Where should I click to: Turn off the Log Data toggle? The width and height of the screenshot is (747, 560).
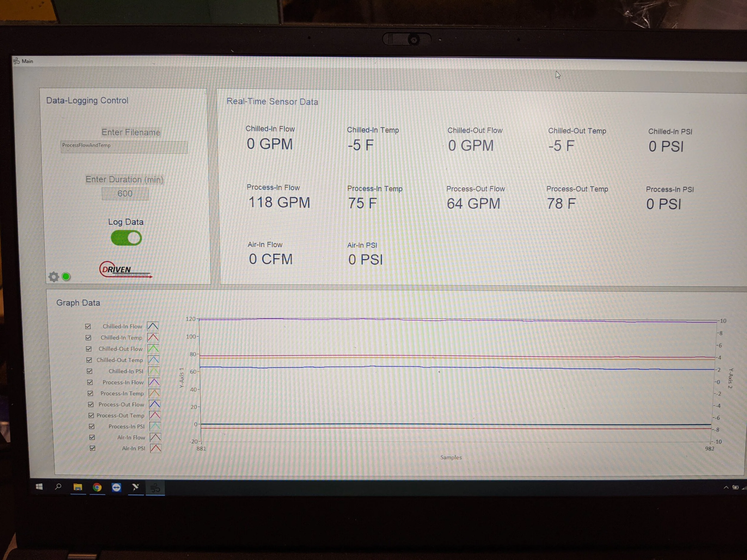pos(126,238)
